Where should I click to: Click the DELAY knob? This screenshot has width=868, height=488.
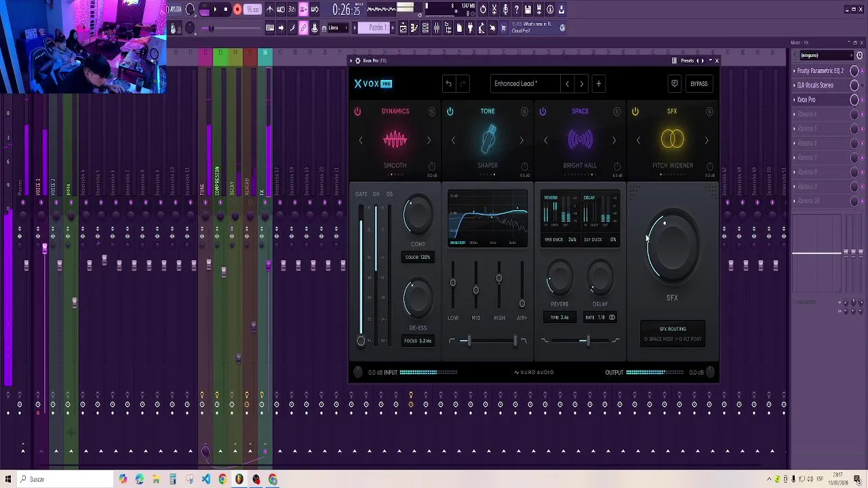(x=600, y=278)
